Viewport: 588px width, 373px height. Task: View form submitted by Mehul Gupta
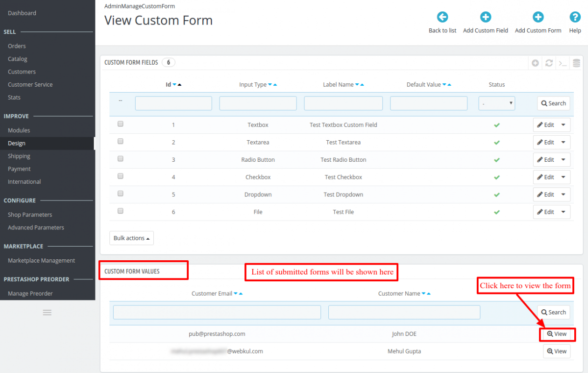(x=557, y=351)
